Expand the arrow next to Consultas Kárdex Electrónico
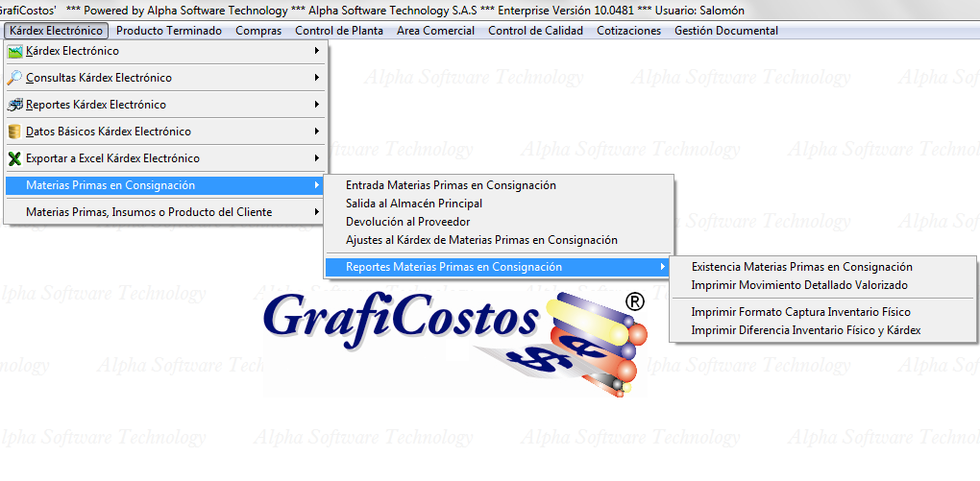Viewport: 980px width, 481px height. point(317,78)
